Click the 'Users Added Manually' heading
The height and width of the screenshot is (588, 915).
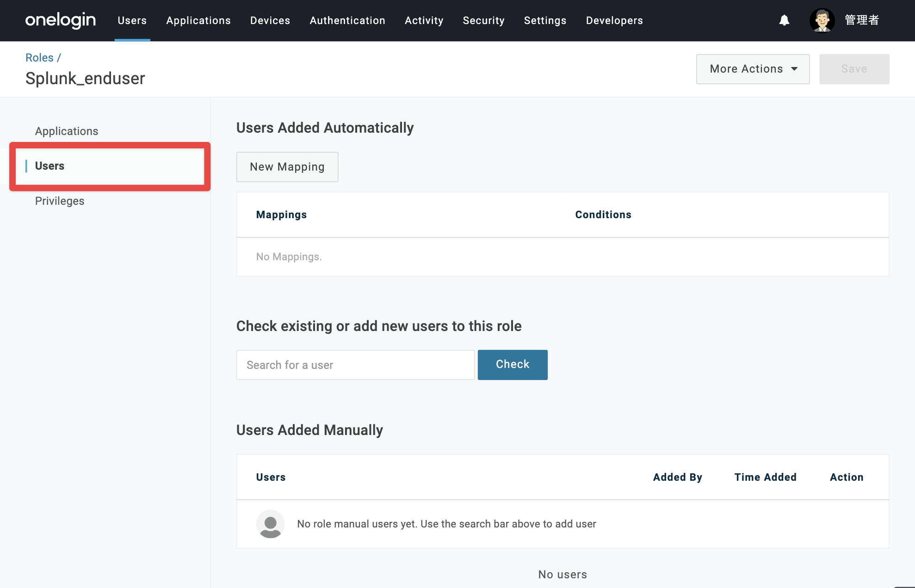309,430
